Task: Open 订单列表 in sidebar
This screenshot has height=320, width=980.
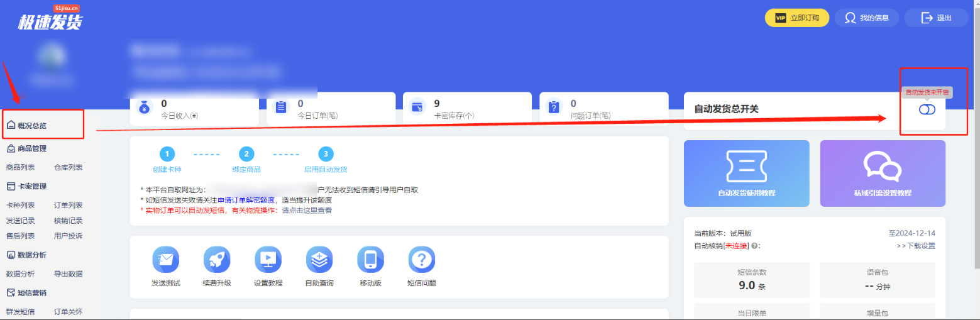Action: click(68, 205)
